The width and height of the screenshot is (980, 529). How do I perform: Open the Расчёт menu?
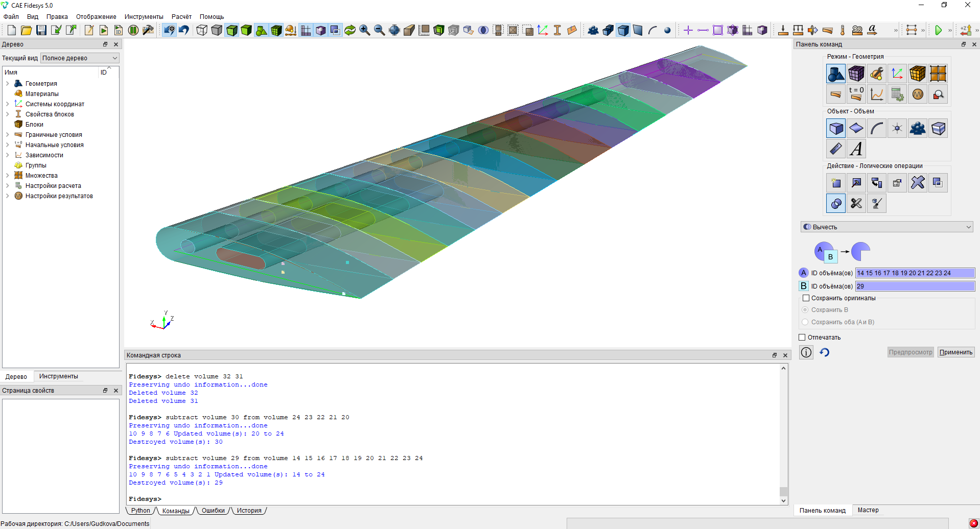point(181,17)
